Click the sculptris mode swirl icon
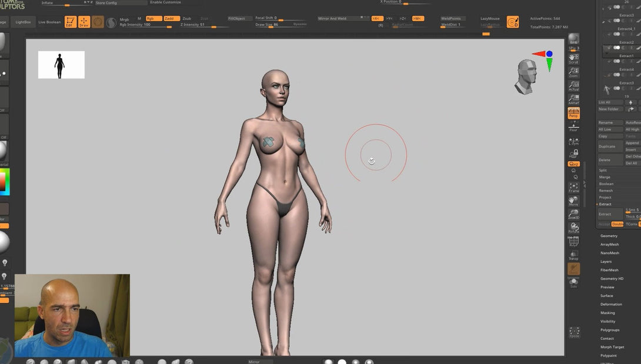641x364 pixels. tap(111, 22)
